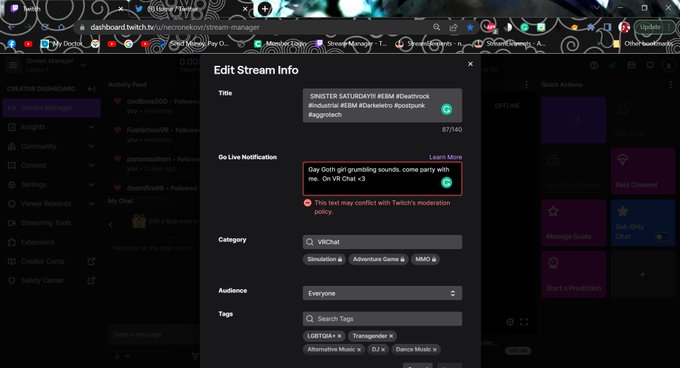Open the Stream Manager - T... bookmark
The height and width of the screenshot is (368, 680).
pos(351,44)
